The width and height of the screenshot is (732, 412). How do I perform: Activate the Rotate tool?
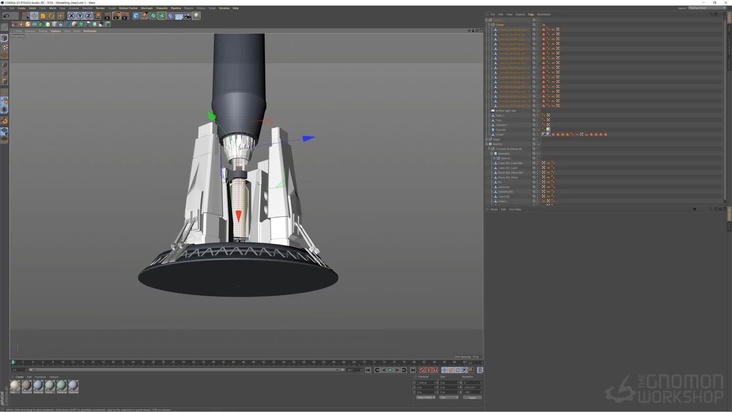point(51,16)
